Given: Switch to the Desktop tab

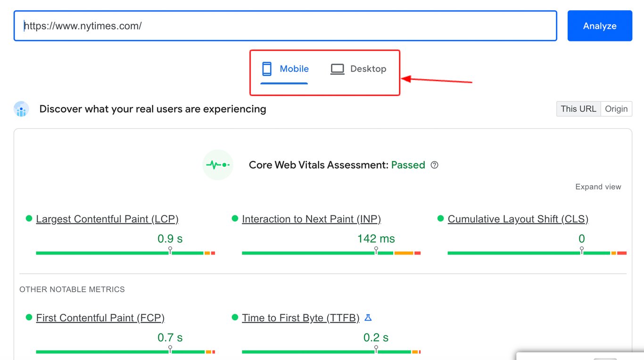Looking at the screenshot, I should tap(358, 69).
